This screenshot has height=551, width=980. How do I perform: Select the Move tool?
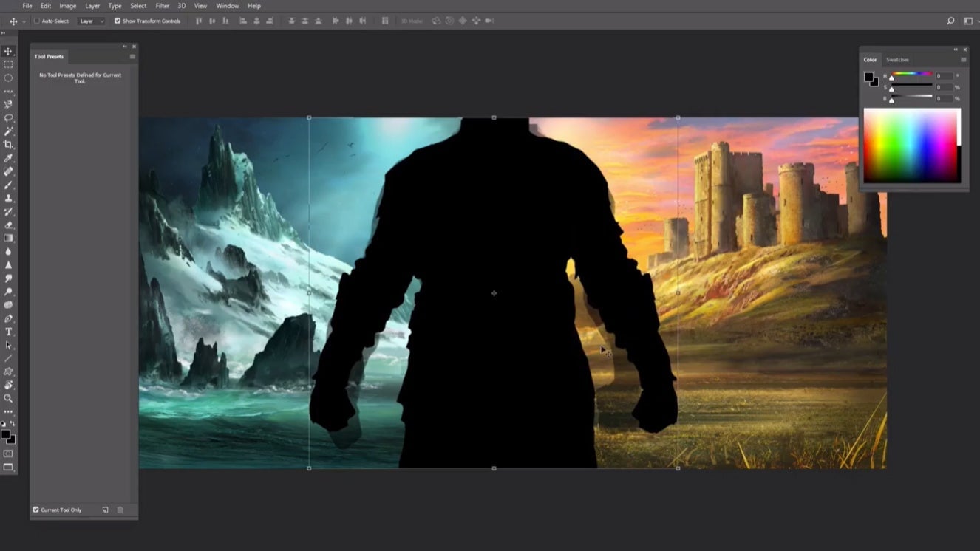coord(9,51)
